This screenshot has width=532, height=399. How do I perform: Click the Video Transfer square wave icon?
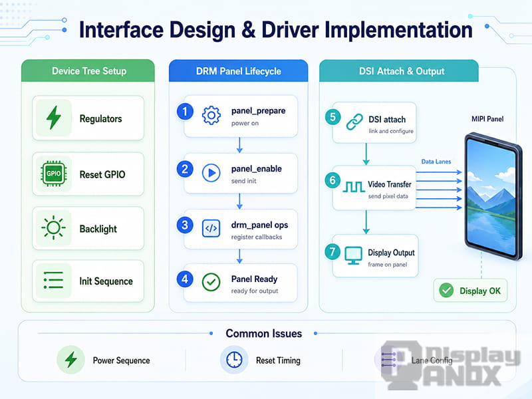(354, 187)
